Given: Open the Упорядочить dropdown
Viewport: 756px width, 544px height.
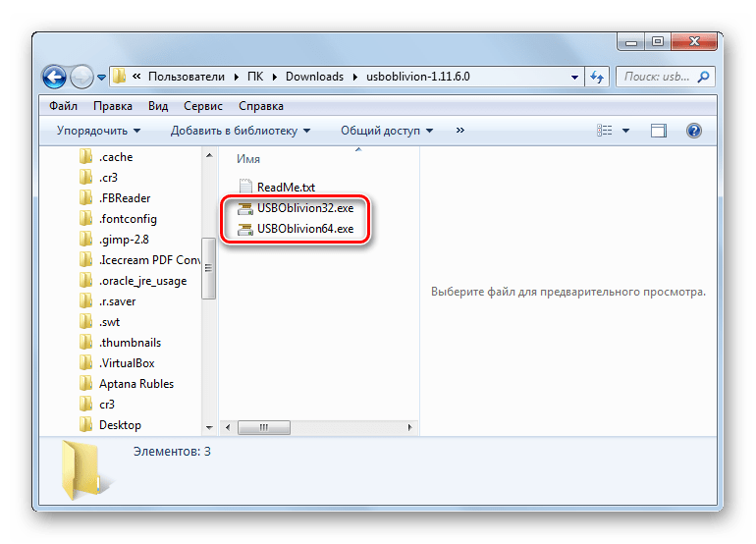Looking at the screenshot, I should point(98,131).
